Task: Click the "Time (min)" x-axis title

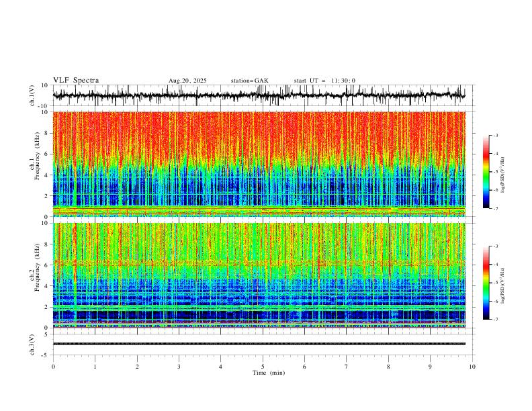Action: point(269,373)
